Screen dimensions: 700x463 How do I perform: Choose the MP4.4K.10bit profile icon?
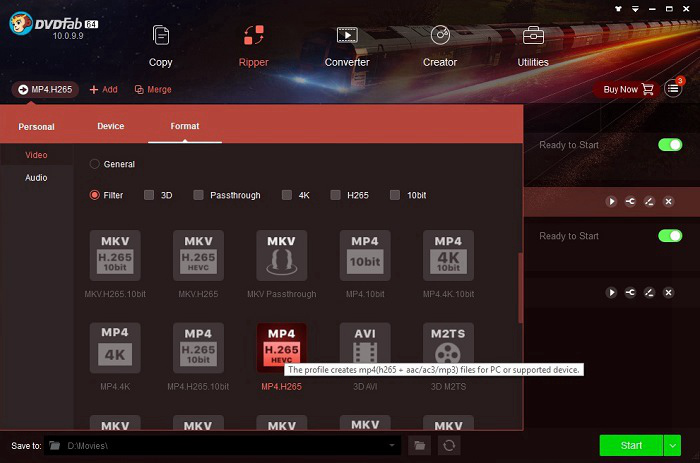448,255
